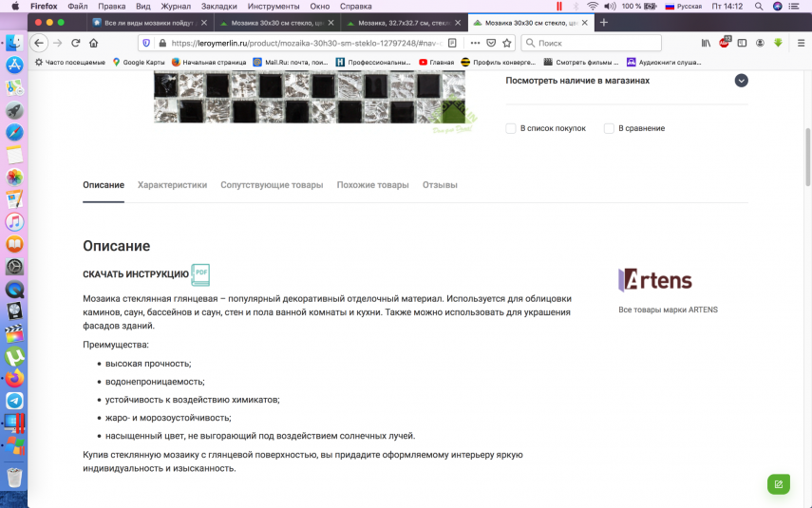Open YouTube 'Главная' bookmark

point(436,62)
